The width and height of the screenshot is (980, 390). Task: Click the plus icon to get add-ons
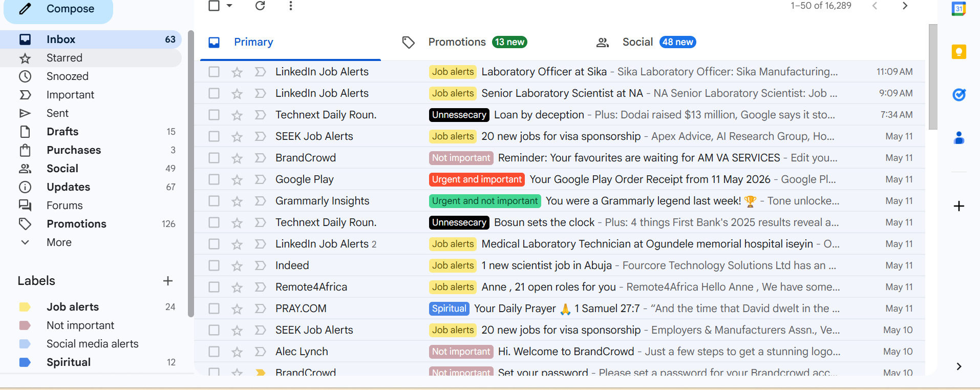pos(958,206)
